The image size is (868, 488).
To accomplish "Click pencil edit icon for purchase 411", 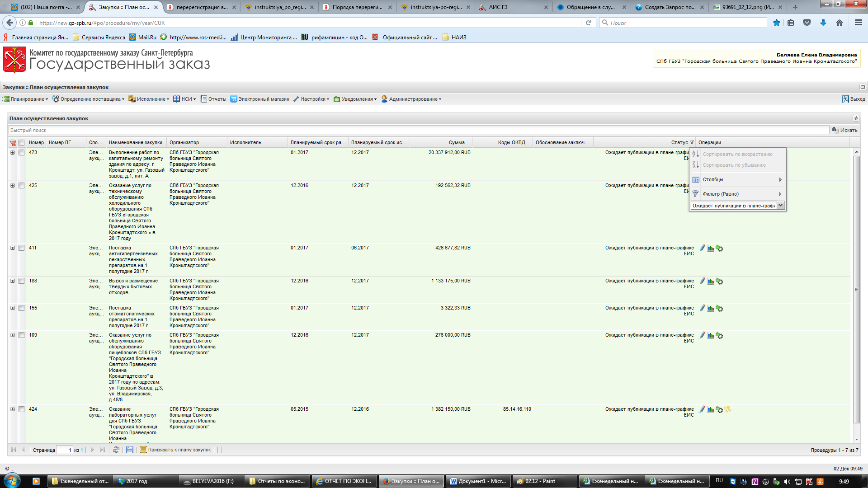I will click(x=702, y=248).
